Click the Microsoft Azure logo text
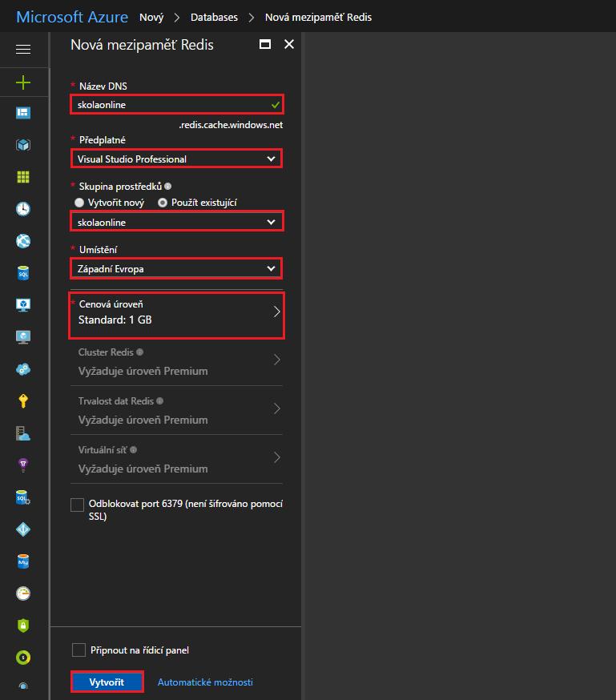Screen dimensions: 616x700 click(x=72, y=17)
